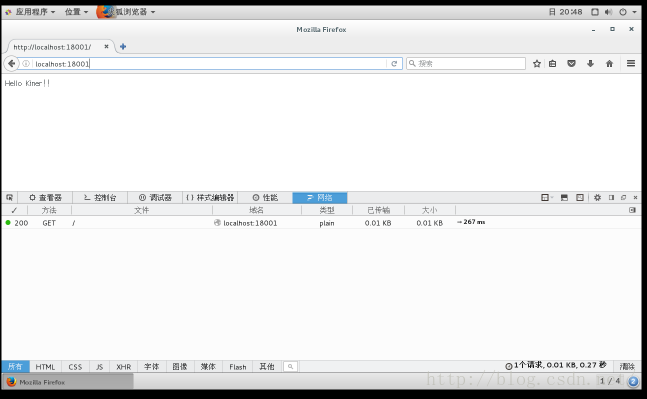Screen dimensions: 647x399
Task: Filter requests by CSS
Action: [x=75, y=366]
